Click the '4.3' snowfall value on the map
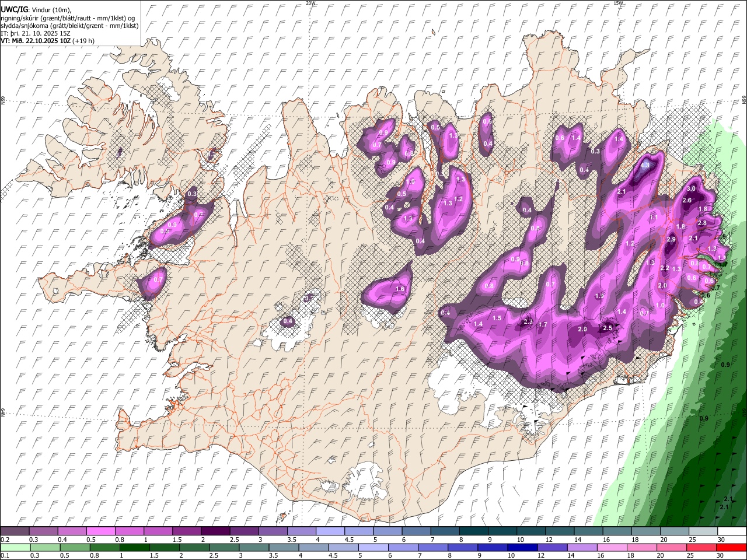Screen dimensions: 747x560 645,165
